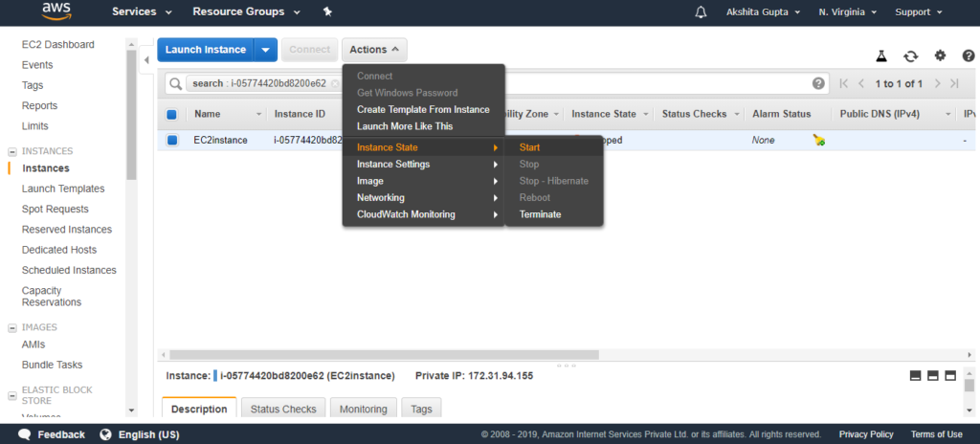Minimize the details pane icon

[x=916, y=376]
